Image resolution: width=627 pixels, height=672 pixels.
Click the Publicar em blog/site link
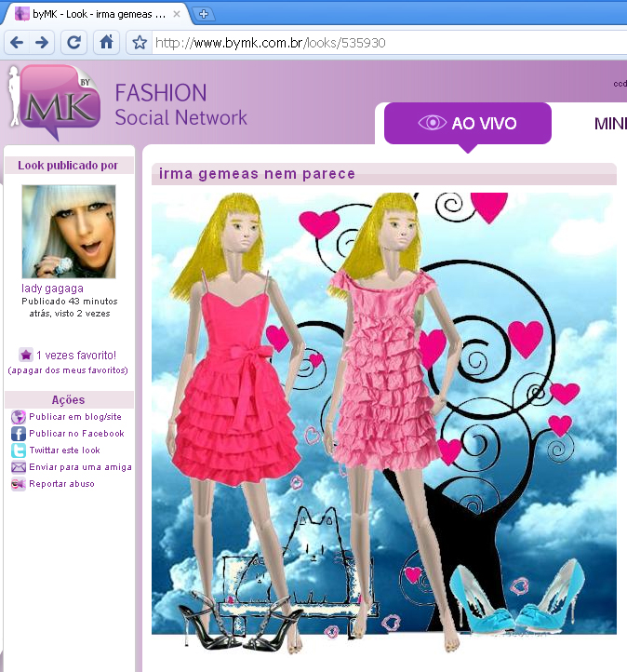point(75,417)
